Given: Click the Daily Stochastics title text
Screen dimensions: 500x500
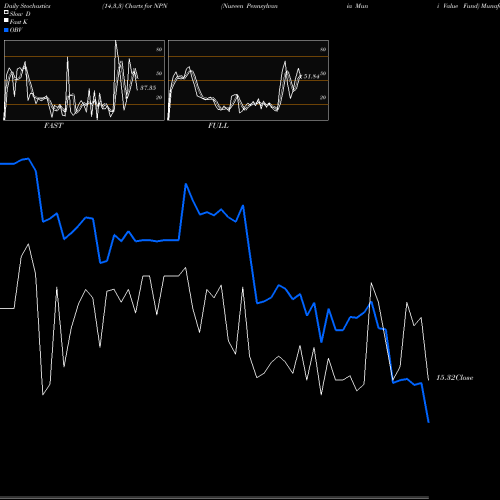Looking at the screenshot, I should tap(27, 6).
